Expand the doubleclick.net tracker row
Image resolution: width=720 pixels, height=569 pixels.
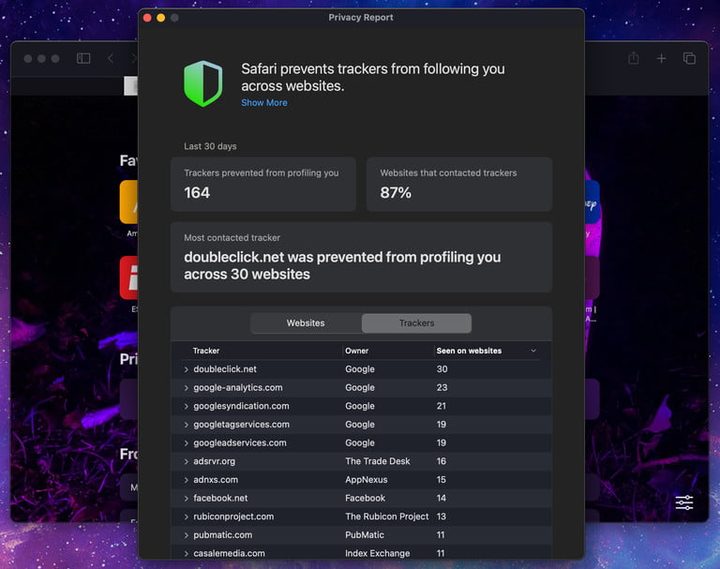point(186,370)
